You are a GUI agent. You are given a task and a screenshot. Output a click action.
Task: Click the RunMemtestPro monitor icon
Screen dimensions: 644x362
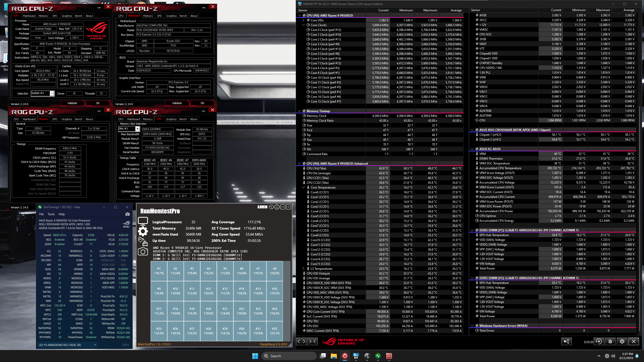coord(143,221)
